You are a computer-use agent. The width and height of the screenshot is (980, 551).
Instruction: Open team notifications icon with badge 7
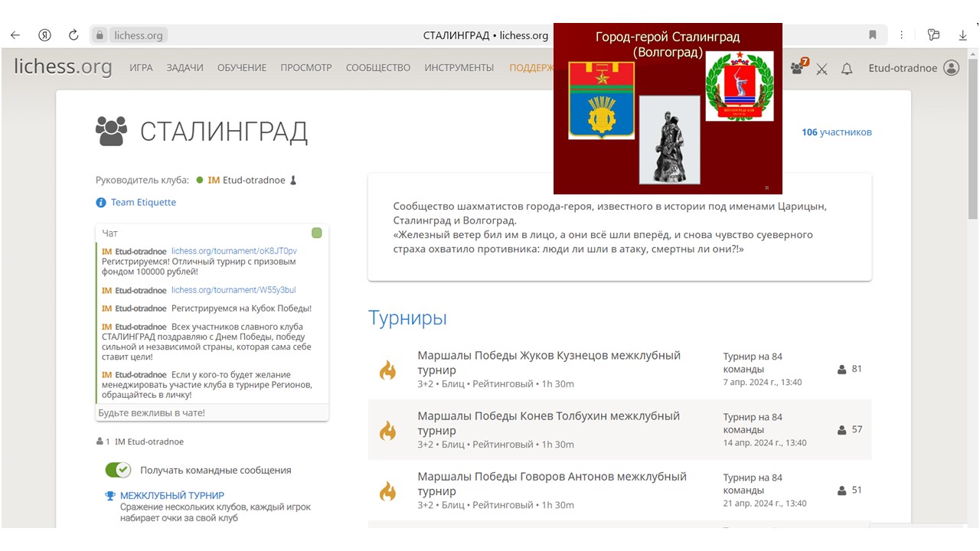[x=799, y=67]
